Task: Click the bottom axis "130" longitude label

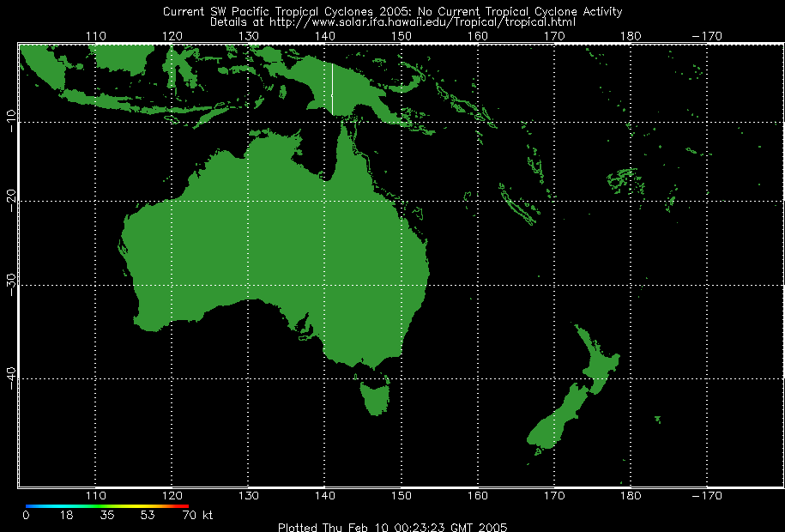Action: pos(249,495)
